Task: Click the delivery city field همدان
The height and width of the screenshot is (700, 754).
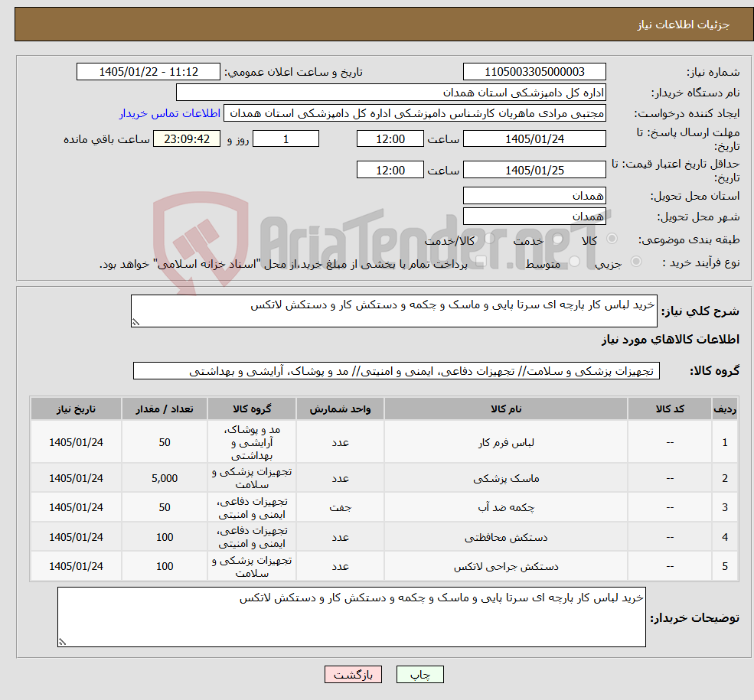Action: coord(534,217)
